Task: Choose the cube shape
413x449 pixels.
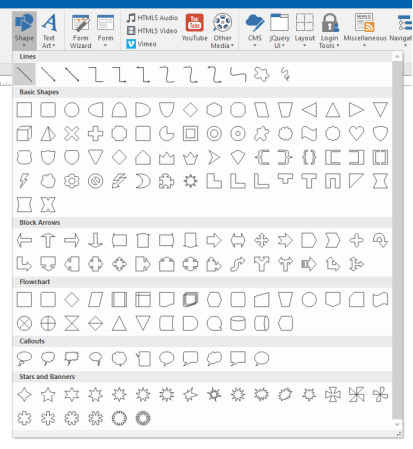Action: pyautogui.click(x=24, y=134)
